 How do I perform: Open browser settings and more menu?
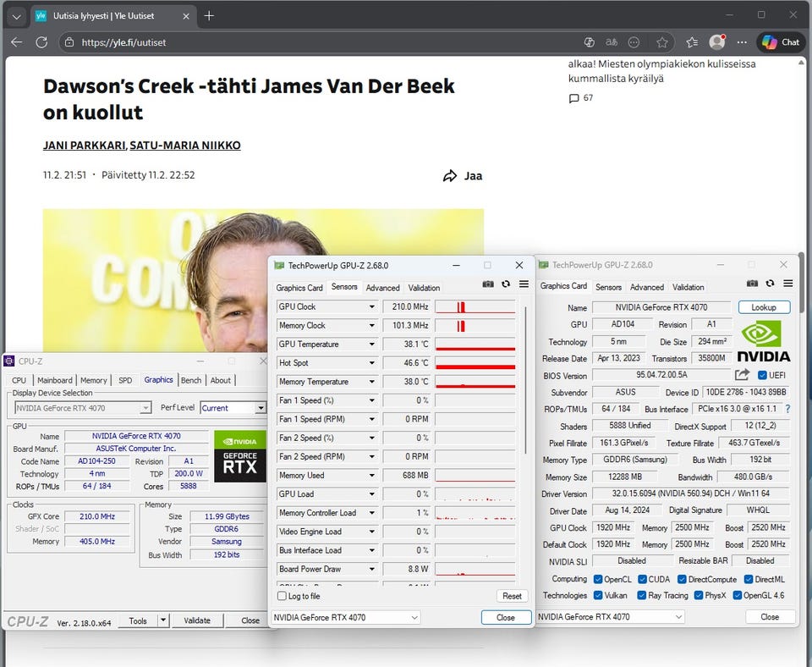pos(742,42)
